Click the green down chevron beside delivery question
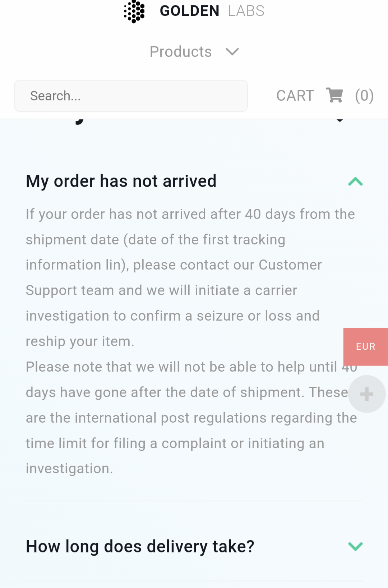 [x=355, y=546]
